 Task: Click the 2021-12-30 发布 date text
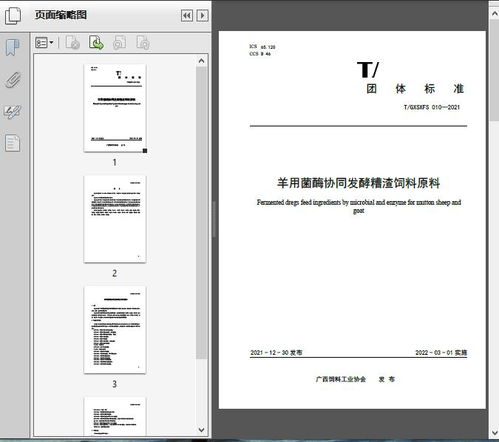point(276,353)
